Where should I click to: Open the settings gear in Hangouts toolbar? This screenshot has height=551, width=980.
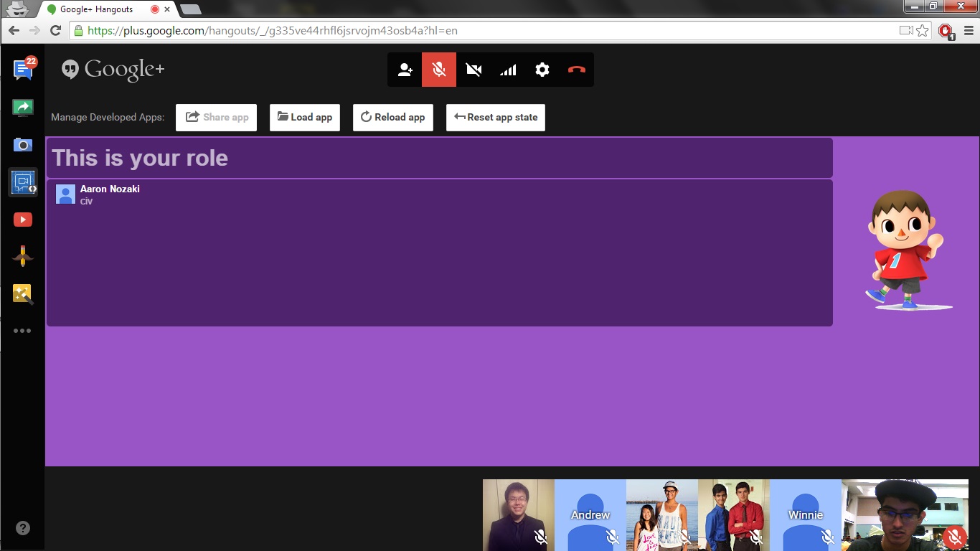(542, 70)
